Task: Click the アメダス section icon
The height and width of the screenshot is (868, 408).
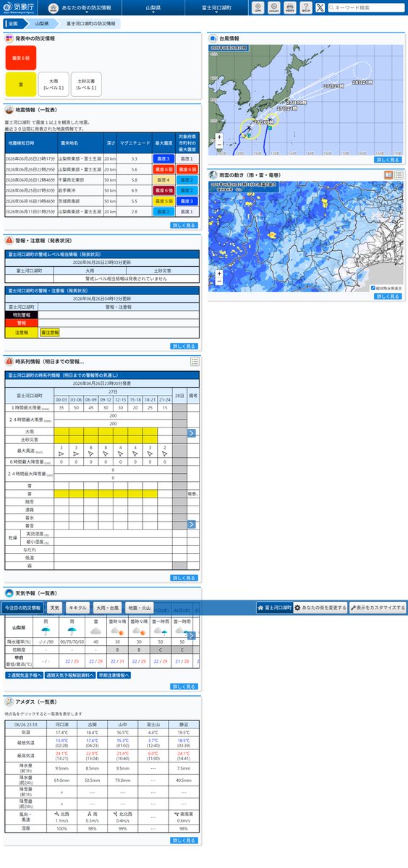Action: pos(9,702)
